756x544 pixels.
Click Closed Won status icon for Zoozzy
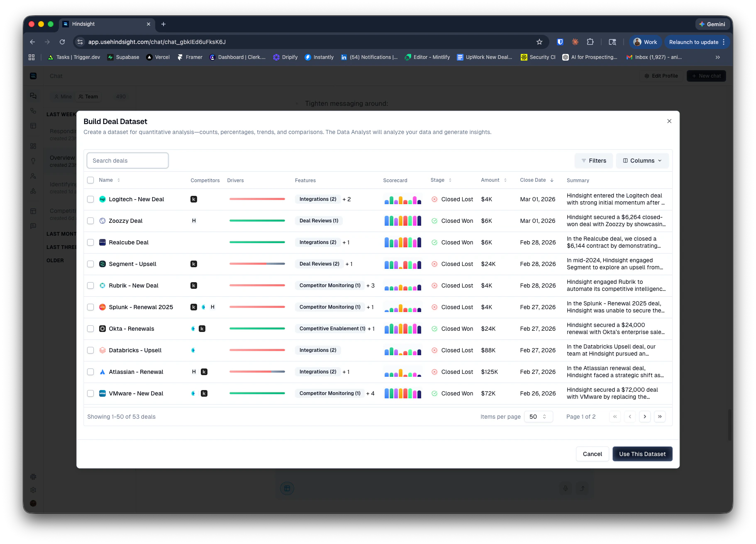(x=434, y=221)
